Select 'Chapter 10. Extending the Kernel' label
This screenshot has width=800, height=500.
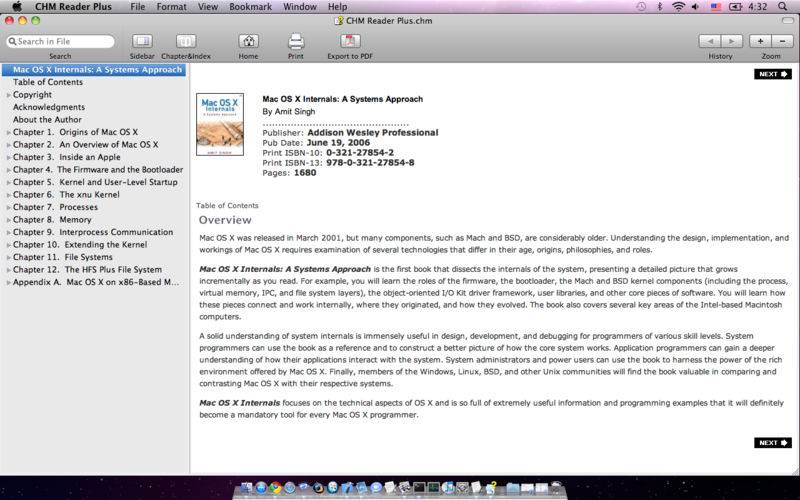coord(80,244)
